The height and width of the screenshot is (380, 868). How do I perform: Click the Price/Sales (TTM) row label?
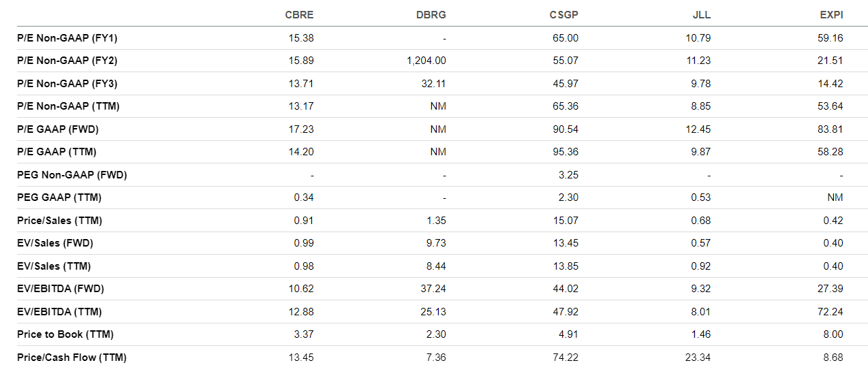pyautogui.click(x=60, y=221)
